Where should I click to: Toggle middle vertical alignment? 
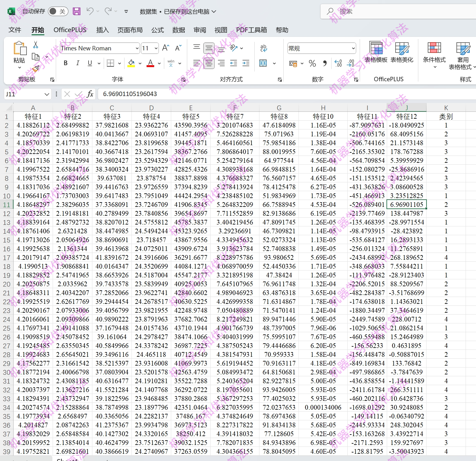pyautogui.click(x=209, y=48)
